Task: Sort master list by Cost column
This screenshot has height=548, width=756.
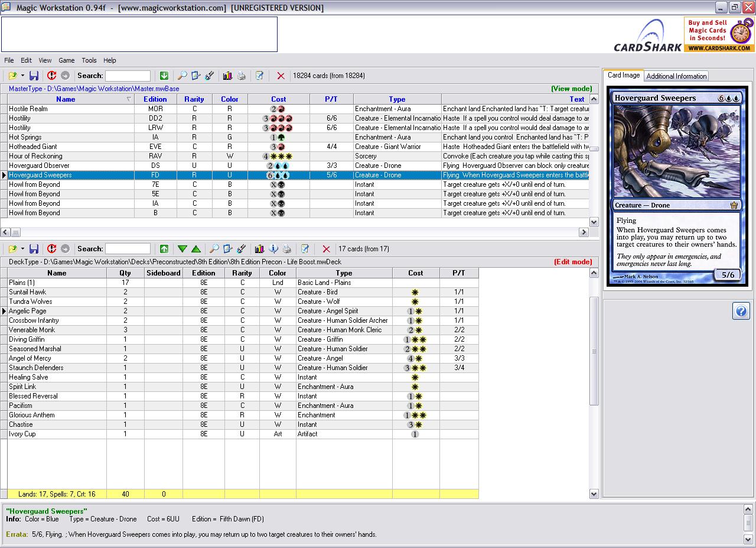Action: pyautogui.click(x=279, y=99)
